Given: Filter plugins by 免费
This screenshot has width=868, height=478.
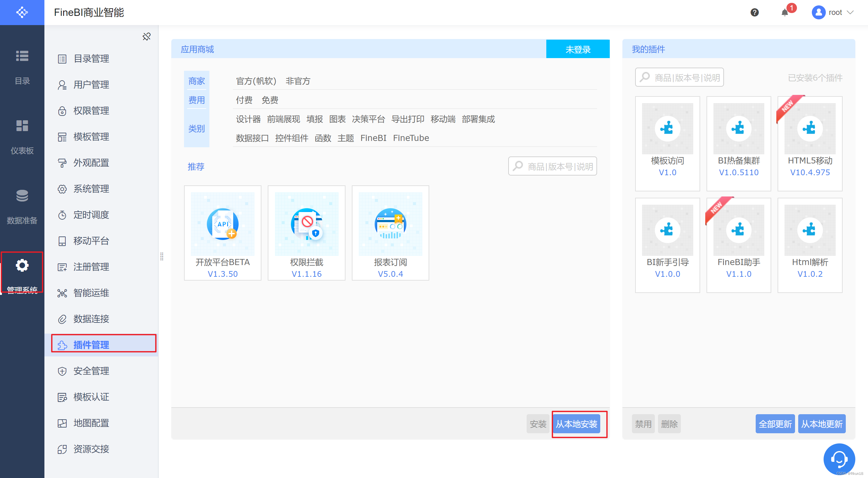Looking at the screenshot, I should (270, 100).
